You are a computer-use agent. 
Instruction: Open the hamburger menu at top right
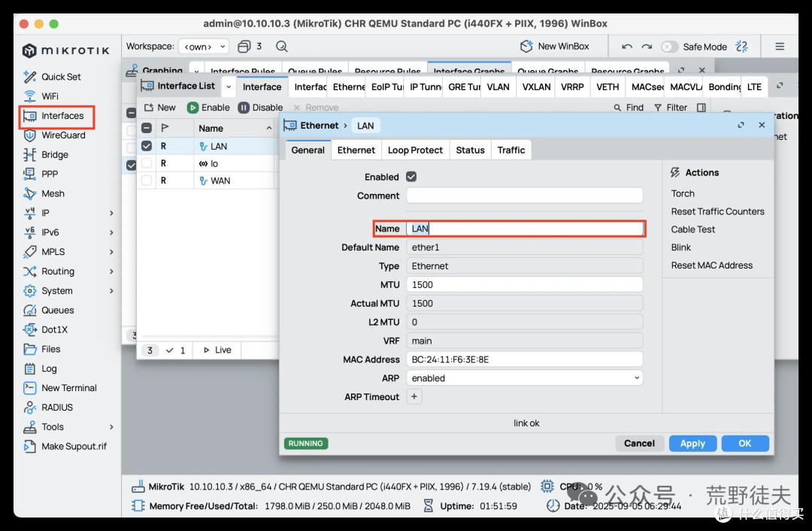(780, 47)
